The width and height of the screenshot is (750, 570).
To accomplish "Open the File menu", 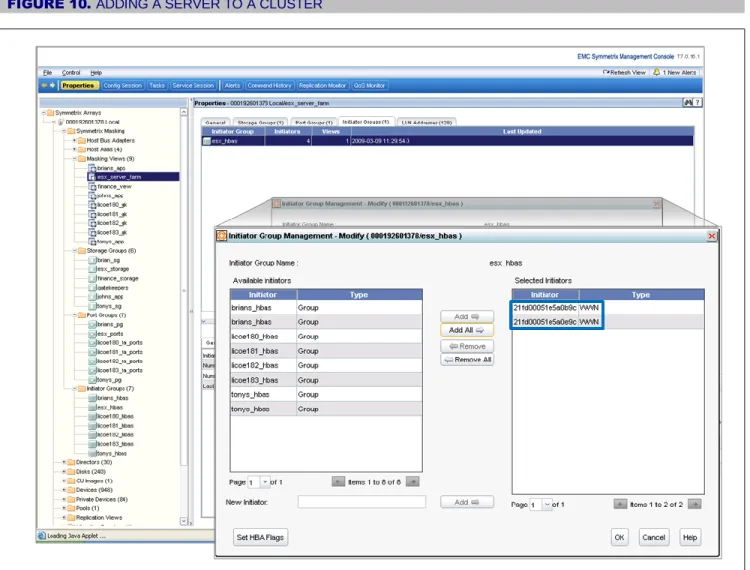I will click(47, 73).
